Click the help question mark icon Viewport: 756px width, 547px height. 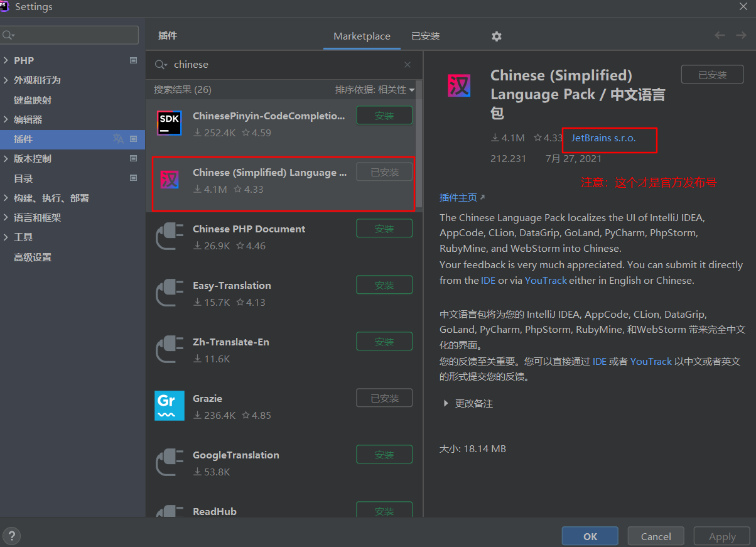tap(11, 536)
